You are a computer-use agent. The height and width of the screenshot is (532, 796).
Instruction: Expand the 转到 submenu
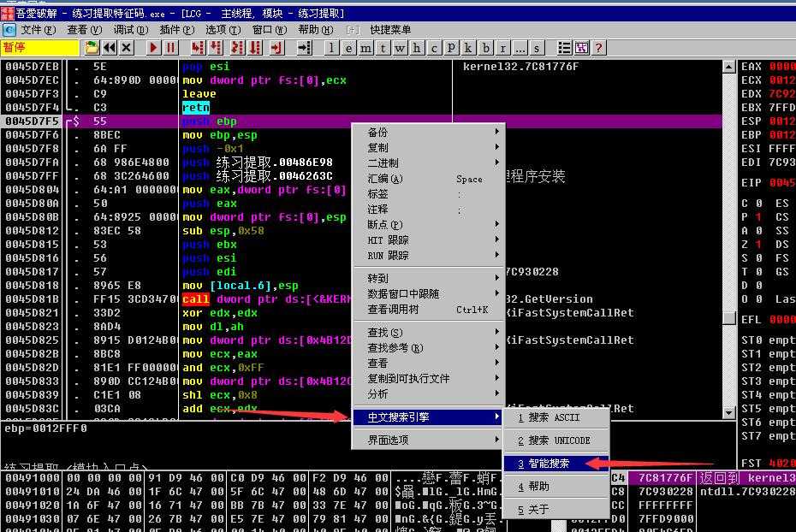pyautogui.click(x=429, y=278)
